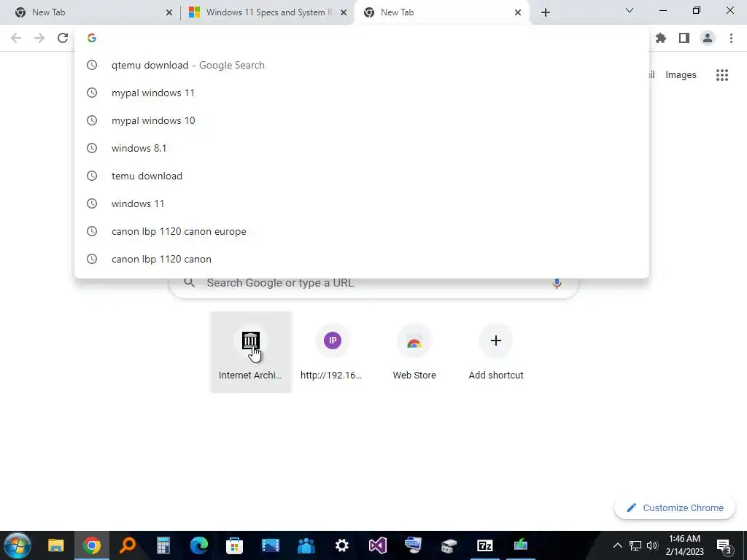Open the Google apps grid
The width and height of the screenshot is (747, 560).
722,75
